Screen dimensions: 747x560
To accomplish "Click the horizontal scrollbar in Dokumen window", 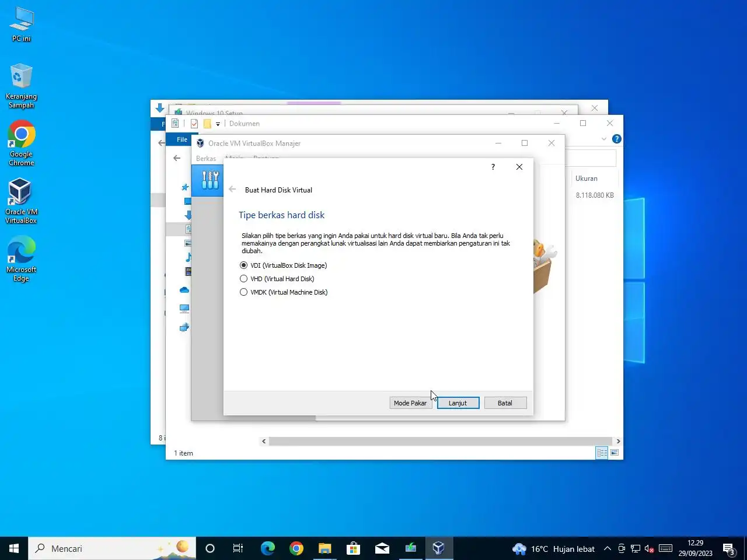I will (x=441, y=442).
